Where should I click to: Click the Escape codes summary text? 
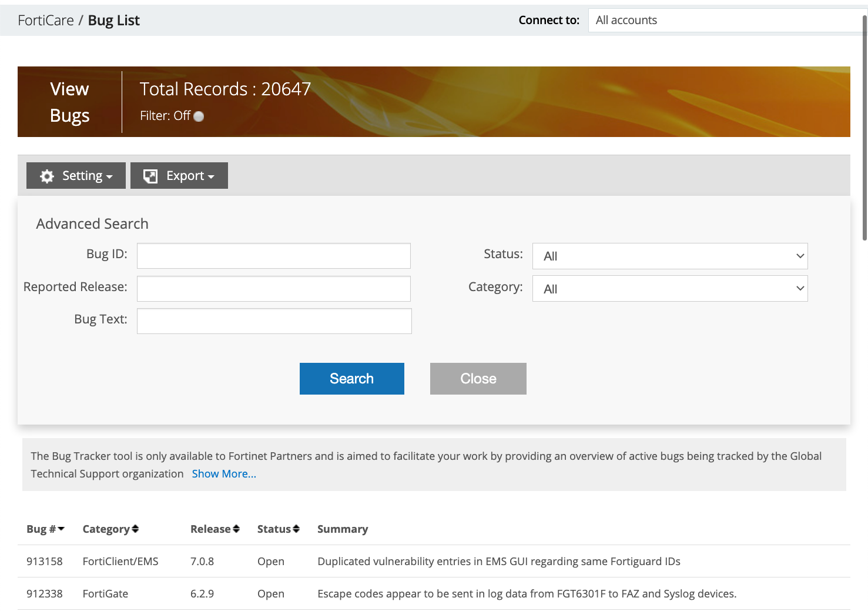point(527,594)
